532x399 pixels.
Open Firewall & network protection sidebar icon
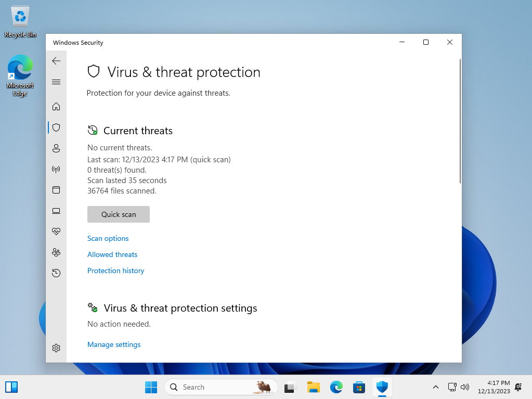coord(56,169)
